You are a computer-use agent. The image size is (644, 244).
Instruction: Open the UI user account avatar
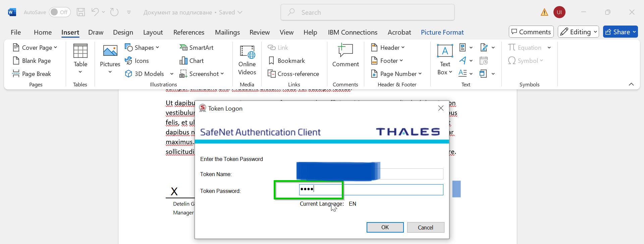coord(559,12)
